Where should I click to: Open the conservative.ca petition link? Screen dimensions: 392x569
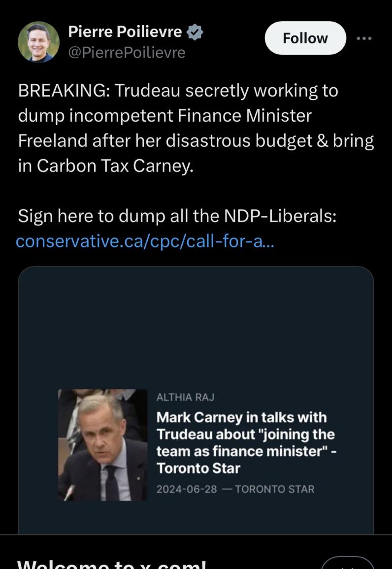pyautogui.click(x=145, y=241)
